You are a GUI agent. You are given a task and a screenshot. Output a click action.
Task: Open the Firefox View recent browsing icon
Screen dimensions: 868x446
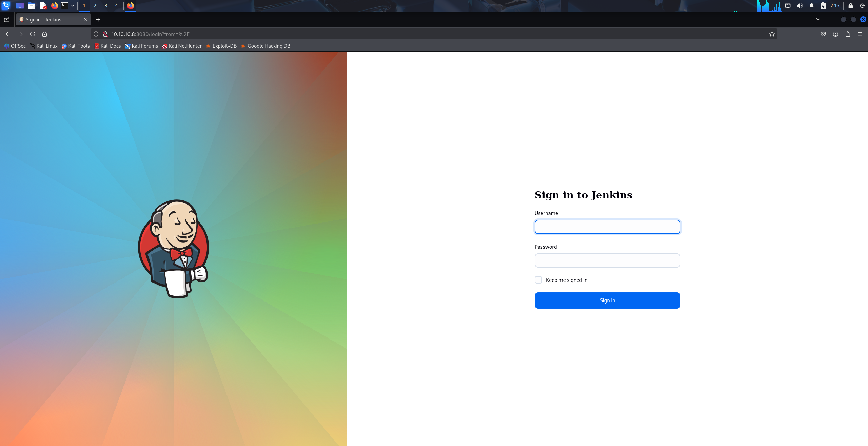7,20
